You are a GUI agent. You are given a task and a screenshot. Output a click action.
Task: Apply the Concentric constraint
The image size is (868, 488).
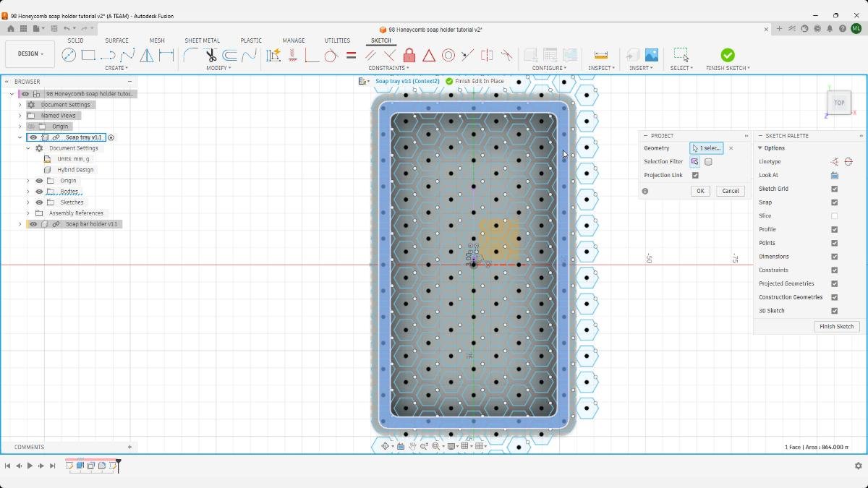[x=448, y=55]
